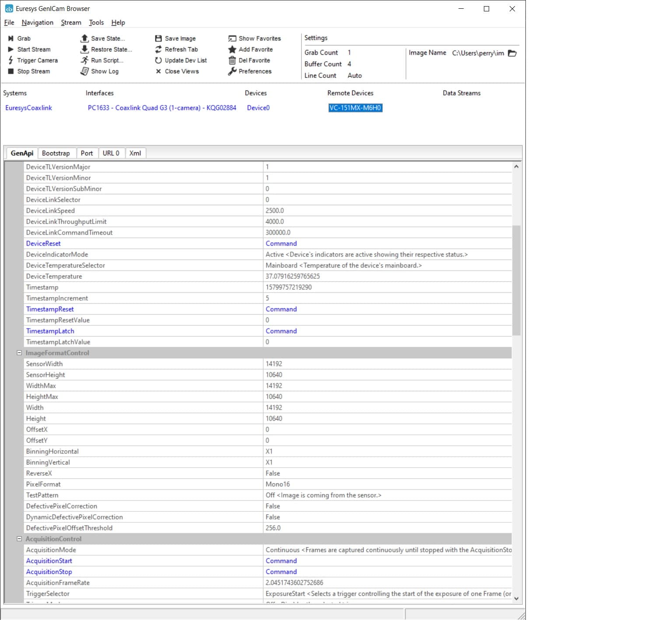Click the Add Favorite star icon
Image resolution: width=672 pixels, height=620 pixels.
click(x=232, y=49)
